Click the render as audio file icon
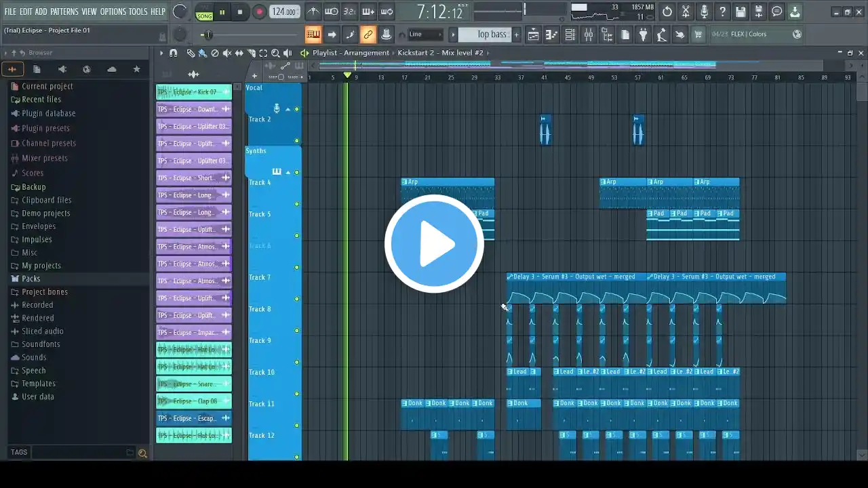The width and height of the screenshot is (868, 488). pos(759,12)
